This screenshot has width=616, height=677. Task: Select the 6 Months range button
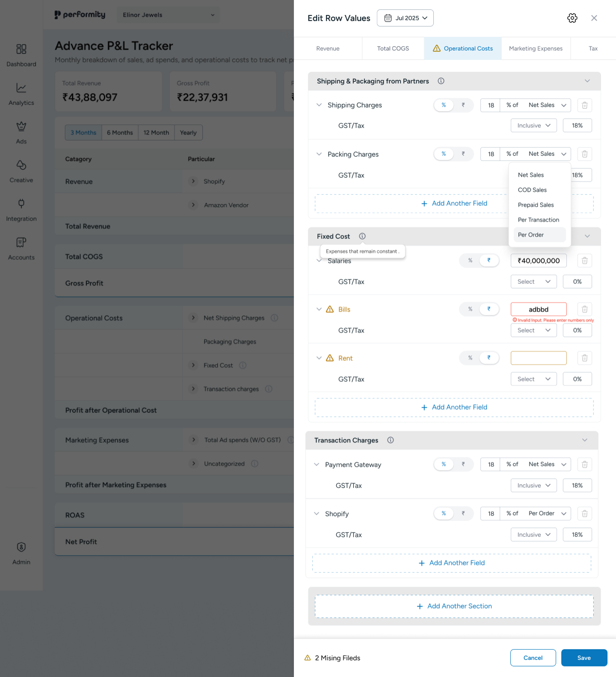pyautogui.click(x=120, y=132)
